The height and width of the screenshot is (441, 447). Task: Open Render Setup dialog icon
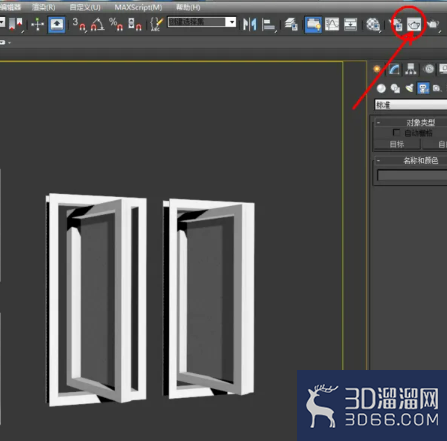tap(396, 25)
